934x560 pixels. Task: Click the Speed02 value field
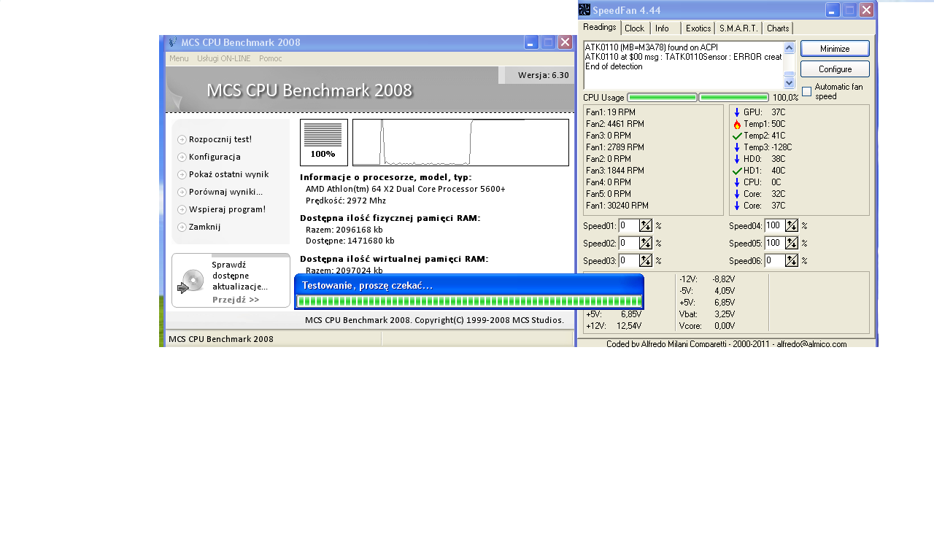click(629, 244)
